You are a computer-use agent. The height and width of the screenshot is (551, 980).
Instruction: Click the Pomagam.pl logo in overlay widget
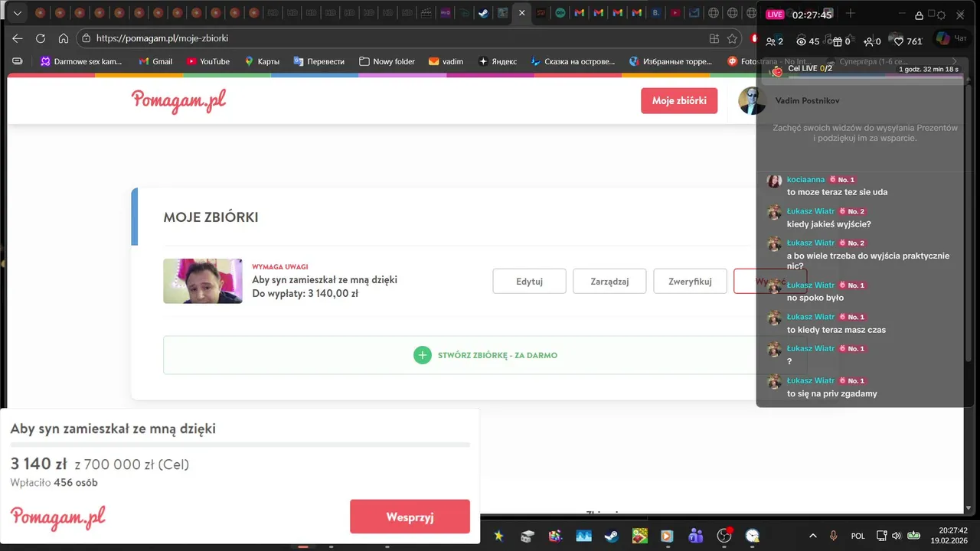58,517
